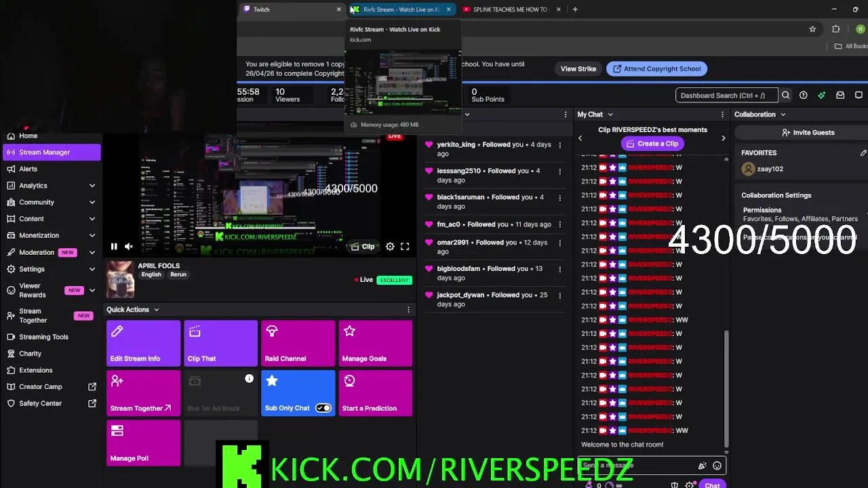Click the Create a Clip button
The height and width of the screenshot is (488, 868).
pos(652,144)
